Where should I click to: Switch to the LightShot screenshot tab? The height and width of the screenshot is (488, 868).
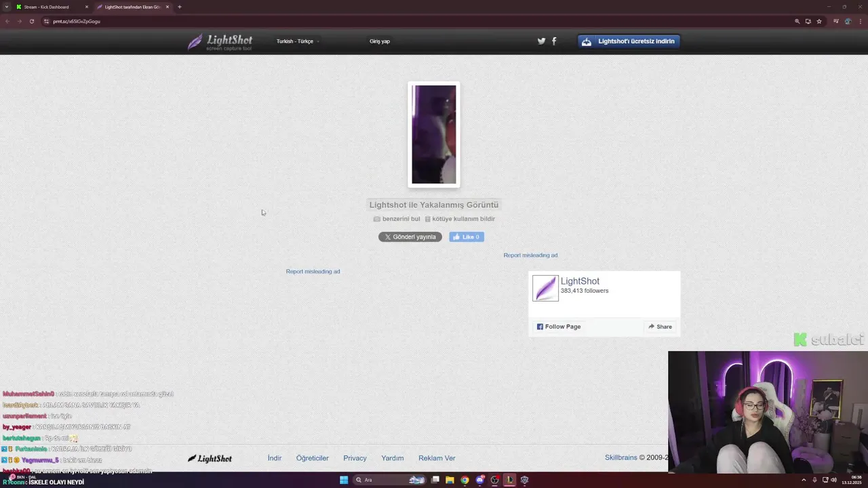click(x=132, y=7)
